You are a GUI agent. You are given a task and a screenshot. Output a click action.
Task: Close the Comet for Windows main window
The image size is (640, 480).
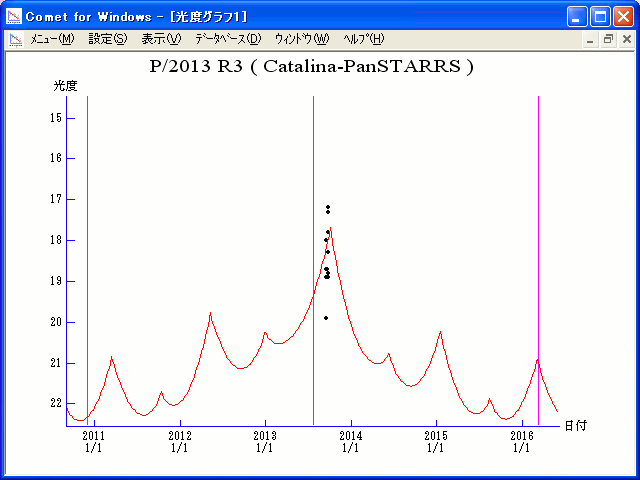[x=624, y=17]
